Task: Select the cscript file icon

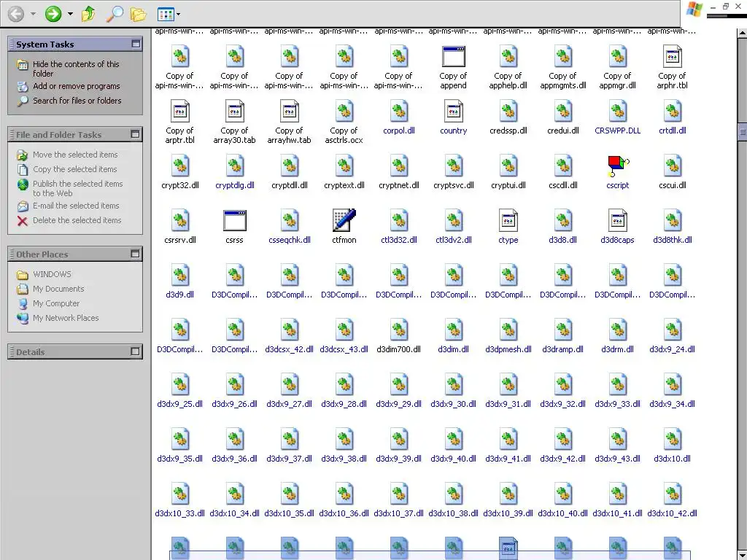Action: [618, 166]
